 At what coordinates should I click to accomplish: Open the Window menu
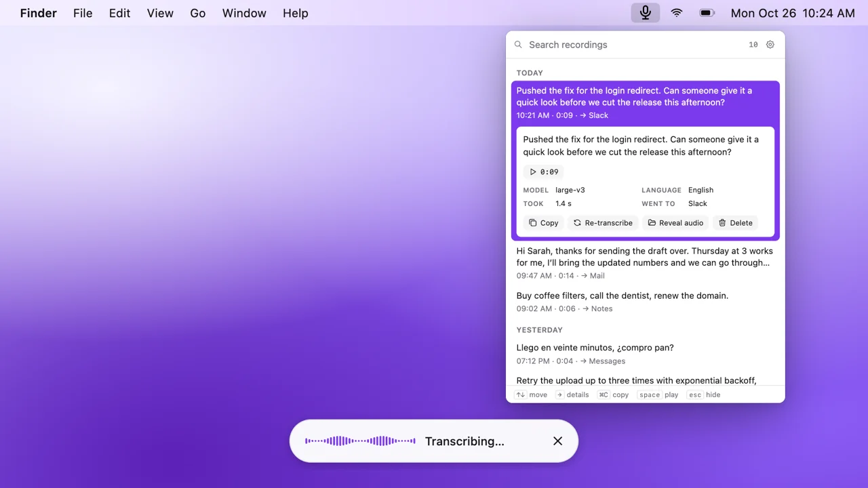click(244, 13)
